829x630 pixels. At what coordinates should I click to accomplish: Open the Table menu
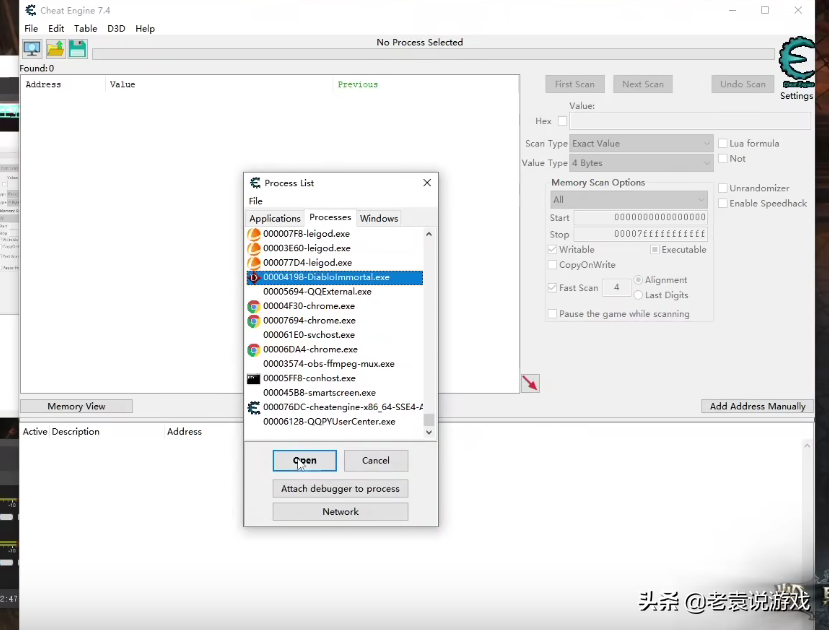(86, 29)
